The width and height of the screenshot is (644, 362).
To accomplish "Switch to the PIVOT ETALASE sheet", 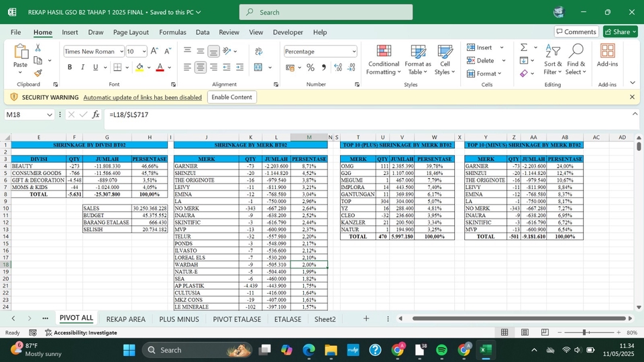I will pos(237,319).
